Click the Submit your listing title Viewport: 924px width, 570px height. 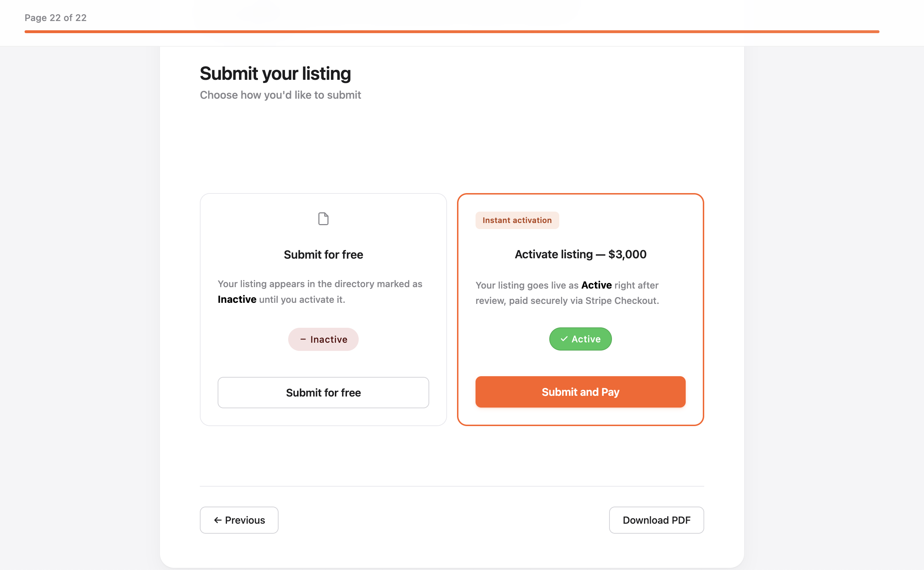click(275, 73)
